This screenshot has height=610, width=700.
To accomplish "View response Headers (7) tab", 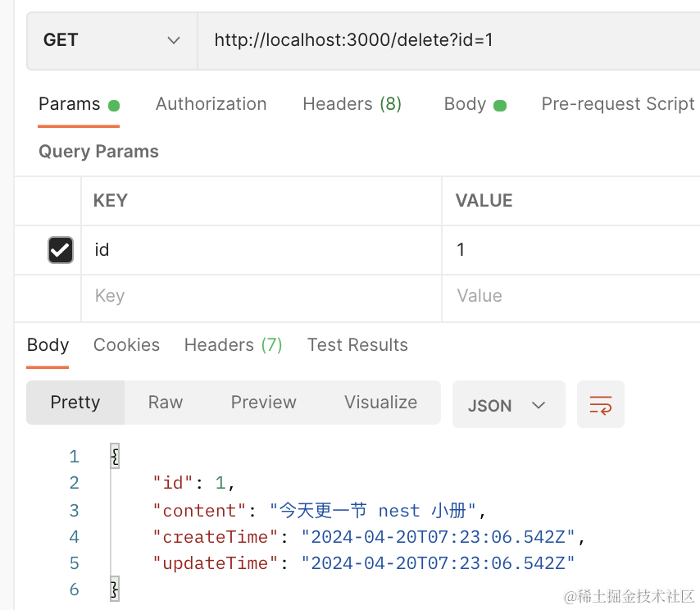I will coord(233,345).
